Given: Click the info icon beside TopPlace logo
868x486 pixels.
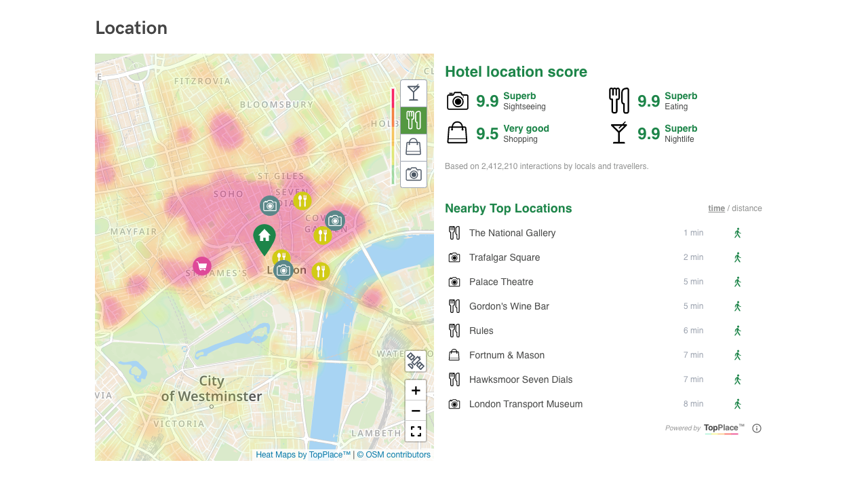Looking at the screenshot, I should (x=757, y=428).
